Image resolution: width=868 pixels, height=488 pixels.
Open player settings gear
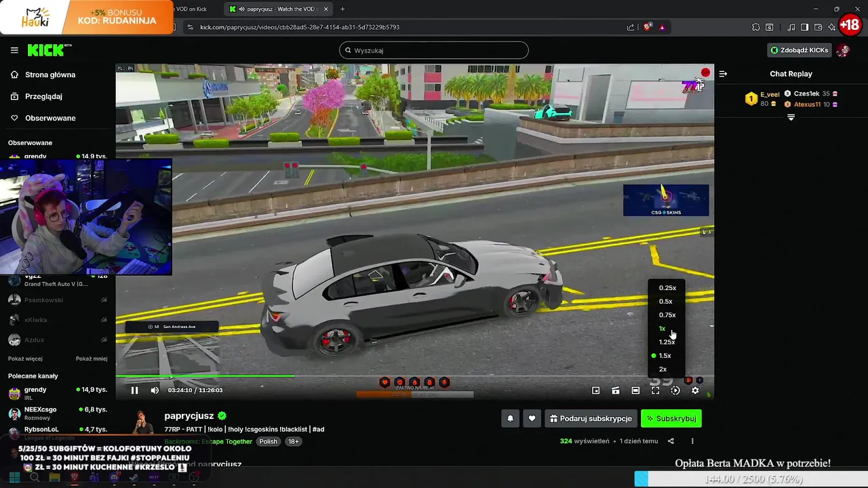[x=695, y=390]
